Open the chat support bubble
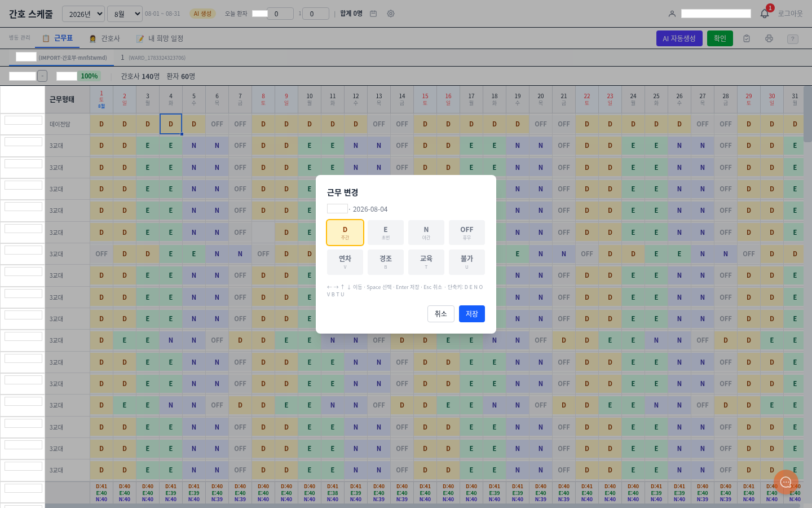The width and height of the screenshot is (812, 508). coord(786,482)
